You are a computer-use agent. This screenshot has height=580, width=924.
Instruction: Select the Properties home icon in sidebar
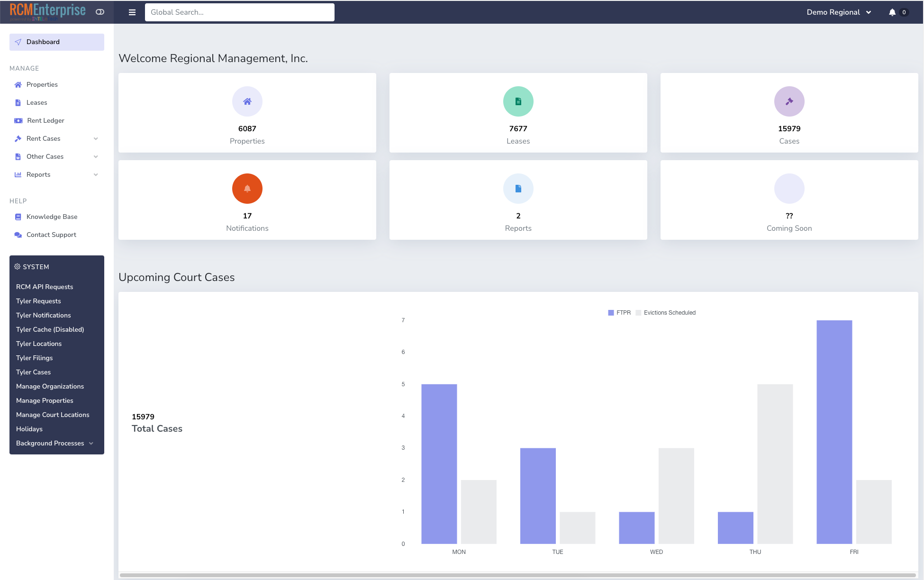[18, 84]
